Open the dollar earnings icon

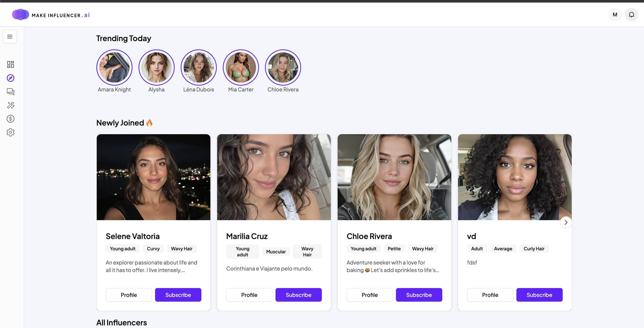click(11, 119)
